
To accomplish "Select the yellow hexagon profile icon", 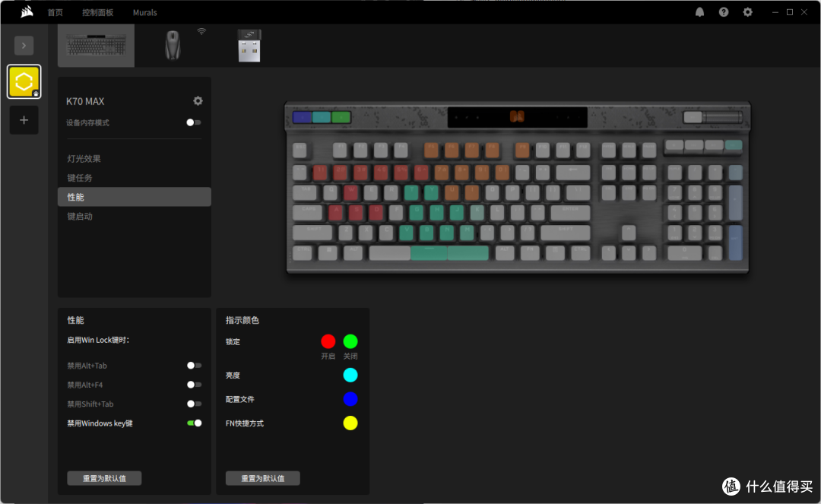I will [24, 81].
